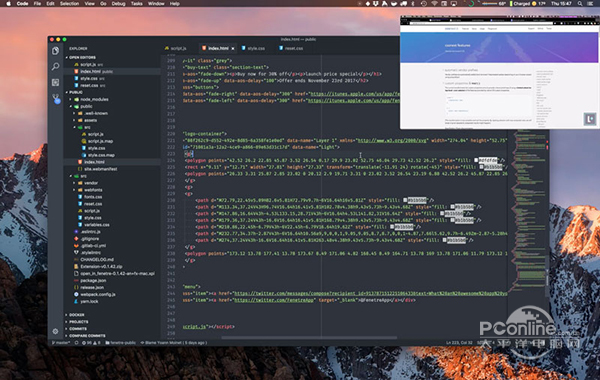Click the first polygon fill color swatch
This screenshot has height=380, width=600.
click(x=476, y=160)
